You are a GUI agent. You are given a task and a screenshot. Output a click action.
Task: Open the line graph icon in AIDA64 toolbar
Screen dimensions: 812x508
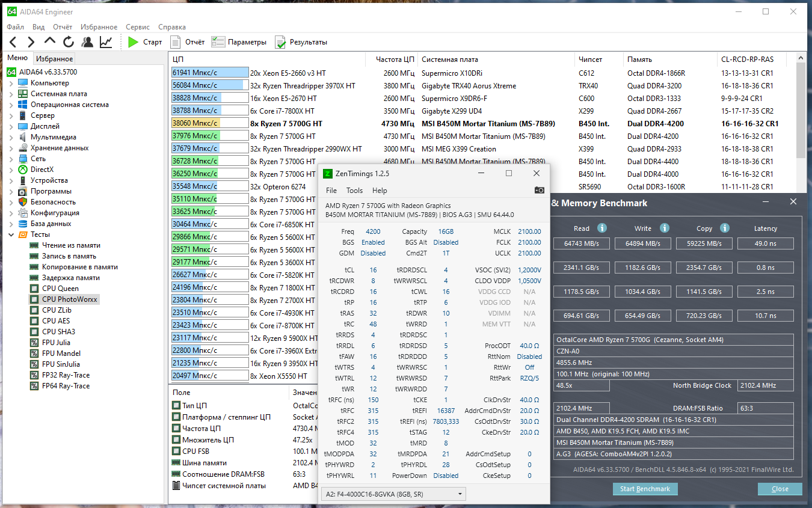click(106, 42)
